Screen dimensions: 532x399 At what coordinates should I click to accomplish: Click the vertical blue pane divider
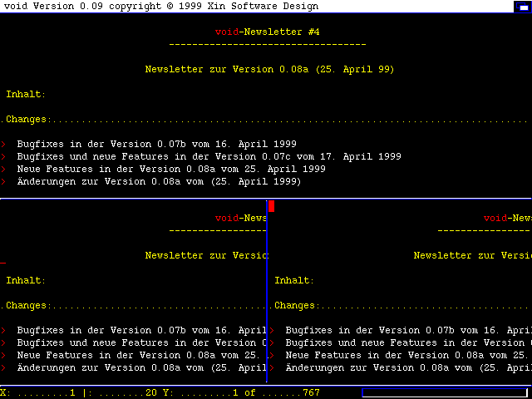click(x=267, y=291)
